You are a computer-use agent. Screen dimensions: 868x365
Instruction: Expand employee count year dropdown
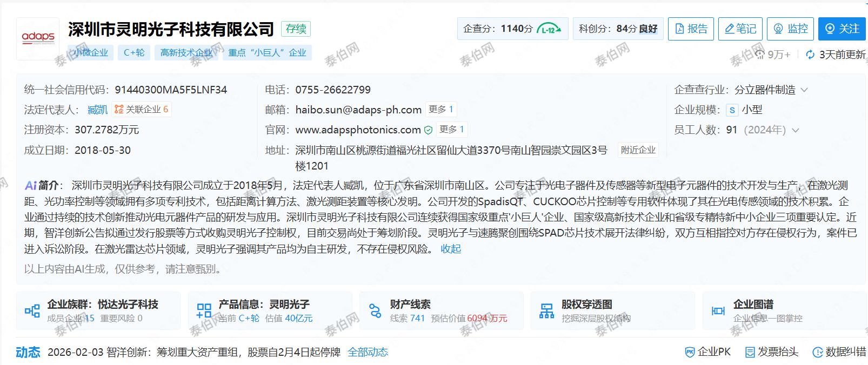coord(795,130)
